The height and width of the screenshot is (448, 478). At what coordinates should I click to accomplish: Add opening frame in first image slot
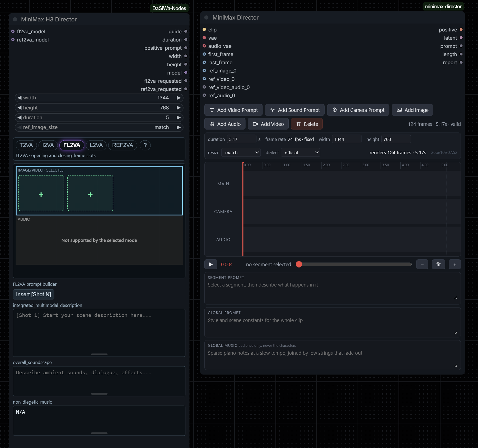(41, 193)
